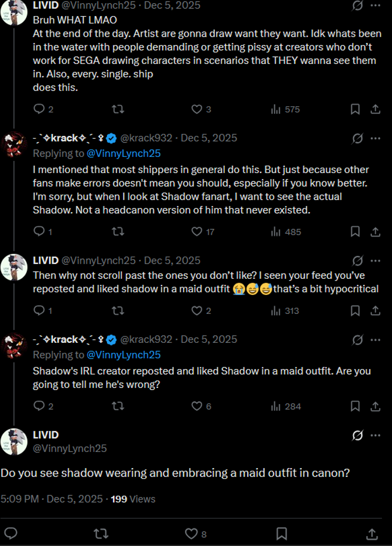Open Grok icon on krack's first reply

357,138
